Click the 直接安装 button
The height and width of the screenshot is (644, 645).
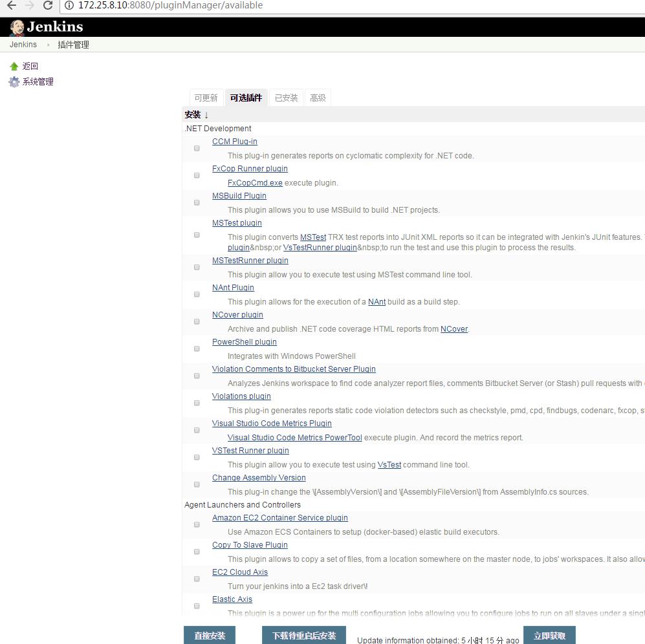coord(210,636)
